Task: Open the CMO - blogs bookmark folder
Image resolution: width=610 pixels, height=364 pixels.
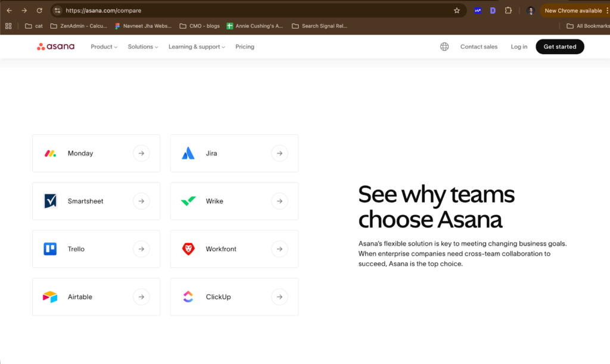Action: click(200, 26)
